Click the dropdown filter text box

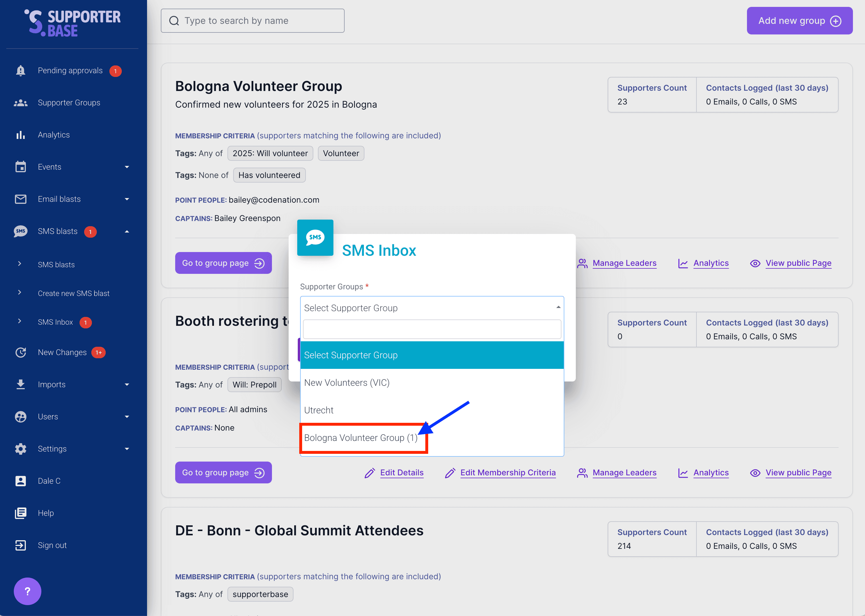[x=432, y=329]
